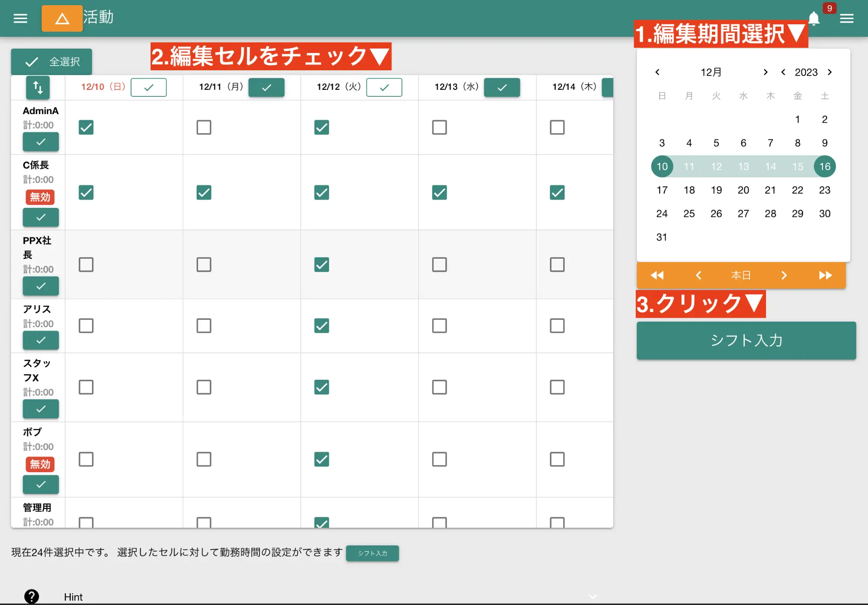Go to previous month with left chevron
The height and width of the screenshot is (605, 868).
point(658,72)
